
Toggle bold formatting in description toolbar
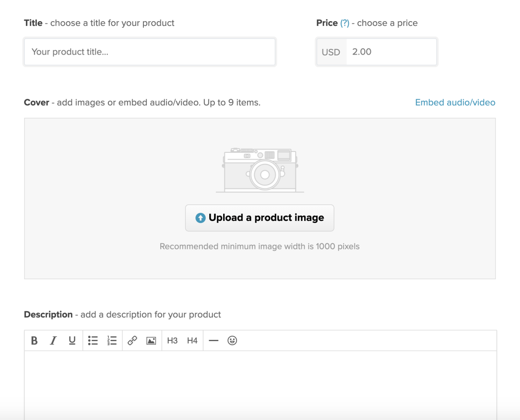point(34,341)
